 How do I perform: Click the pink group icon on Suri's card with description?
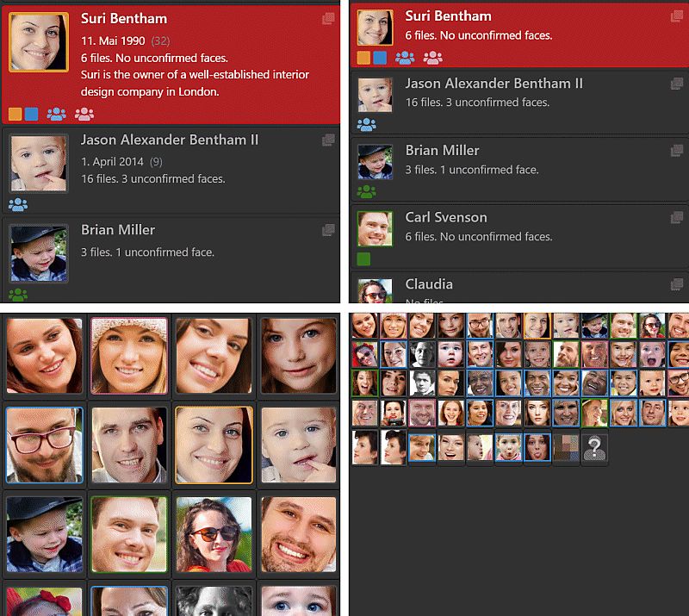[84, 114]
